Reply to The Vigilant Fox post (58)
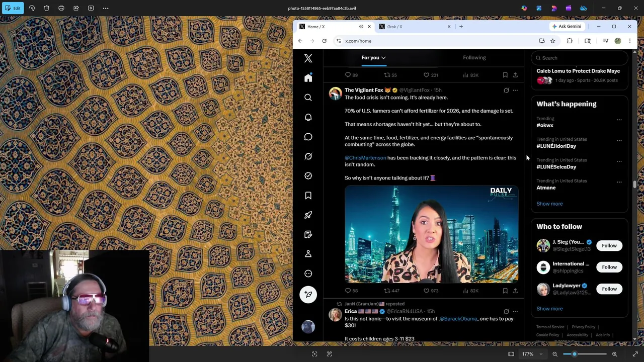Screen dimensions: 644x362 (351, 291)
